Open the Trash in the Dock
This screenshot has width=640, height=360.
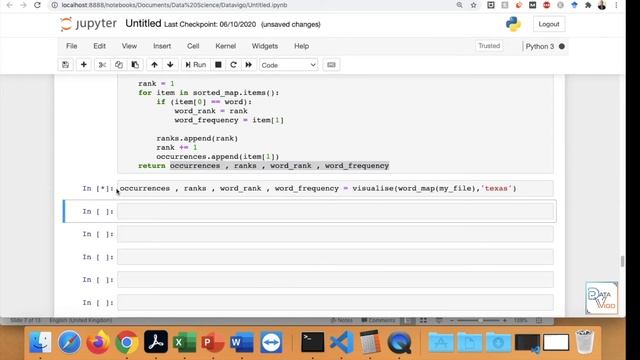coord(584,342)
